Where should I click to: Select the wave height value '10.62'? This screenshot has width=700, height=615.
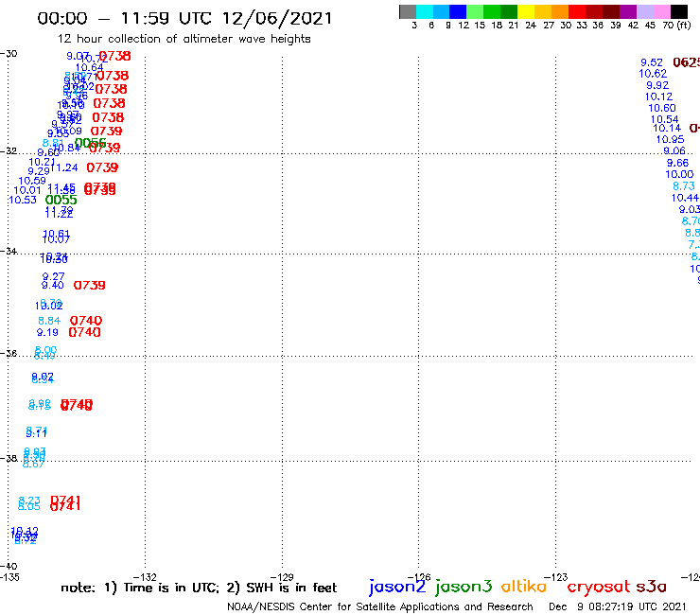(x=653, y=74)
